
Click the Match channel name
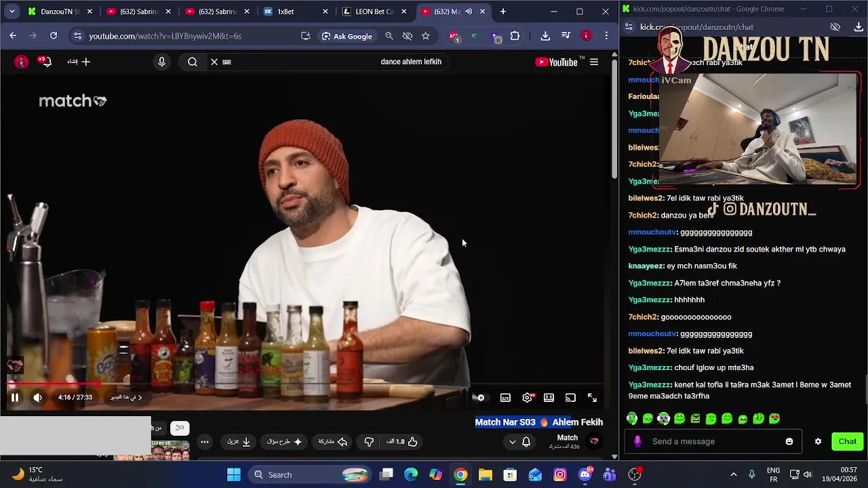(x=567, y=438)
